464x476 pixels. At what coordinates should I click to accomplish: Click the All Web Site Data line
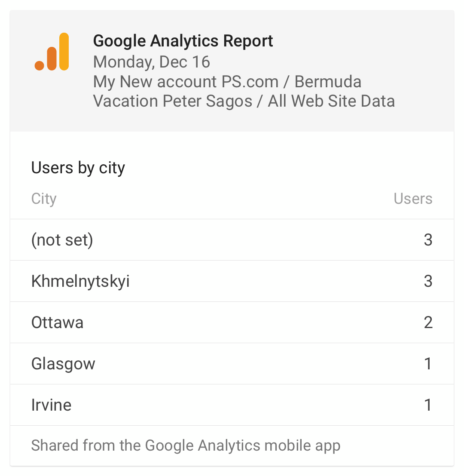point(331,101)
